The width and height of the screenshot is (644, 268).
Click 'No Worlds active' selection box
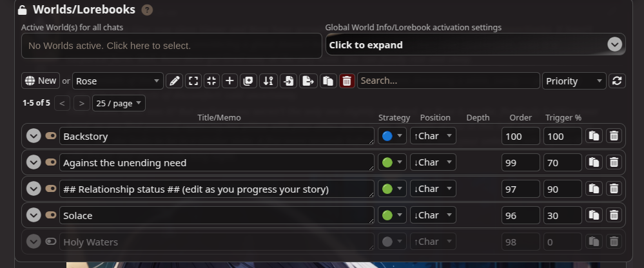[171, 46]
